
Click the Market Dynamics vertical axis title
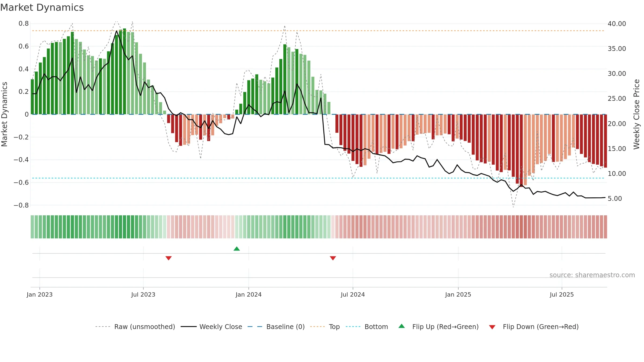tap(4, 114)
